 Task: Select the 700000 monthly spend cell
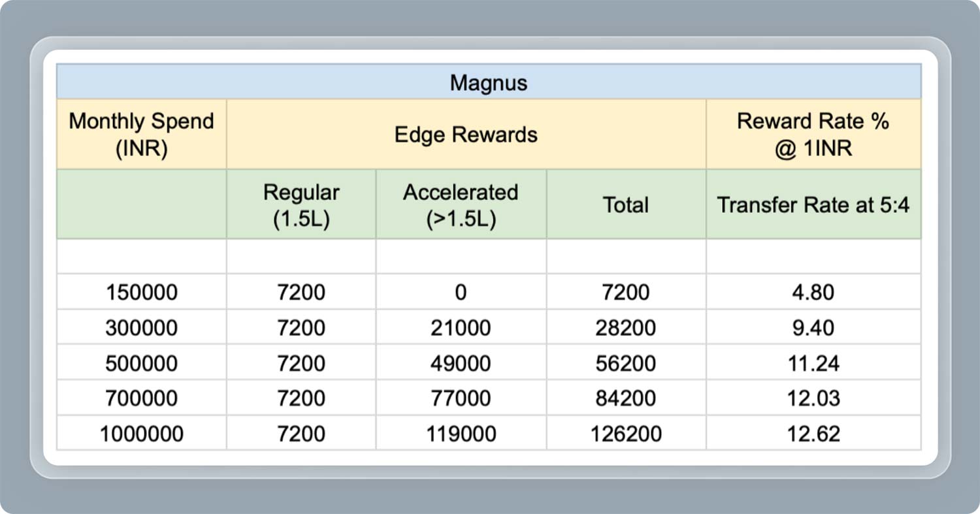(x=141, y=398)
